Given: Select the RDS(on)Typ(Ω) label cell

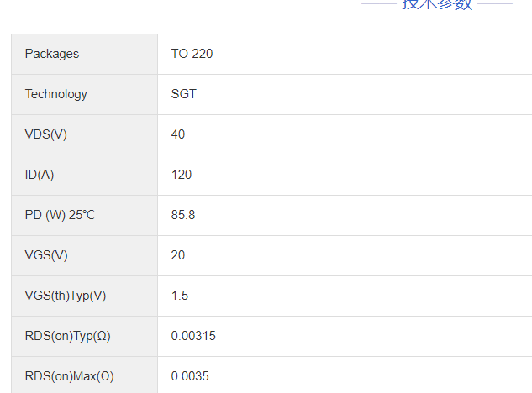Looking at the screenshot, I should [68, 336].
